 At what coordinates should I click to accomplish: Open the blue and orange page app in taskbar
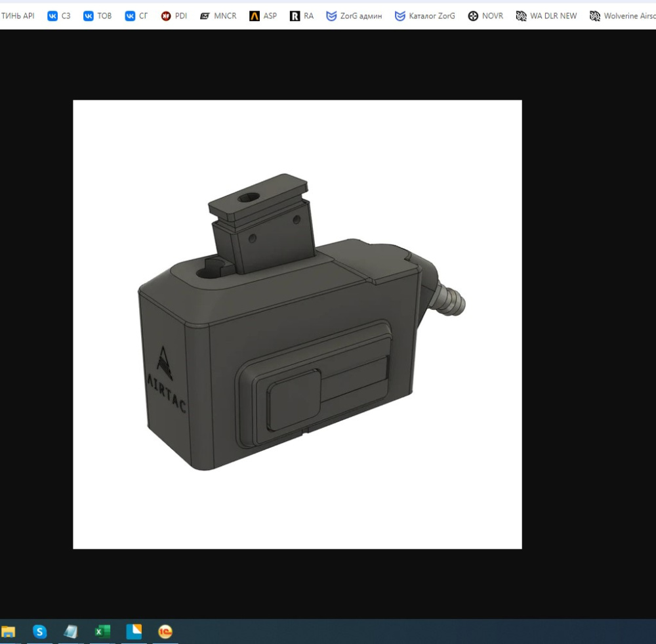coord(134,632)
